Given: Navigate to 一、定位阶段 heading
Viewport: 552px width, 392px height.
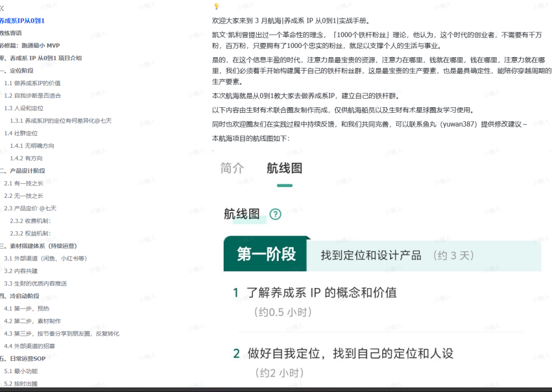Looking at the screenshot, I should [17, 71].
